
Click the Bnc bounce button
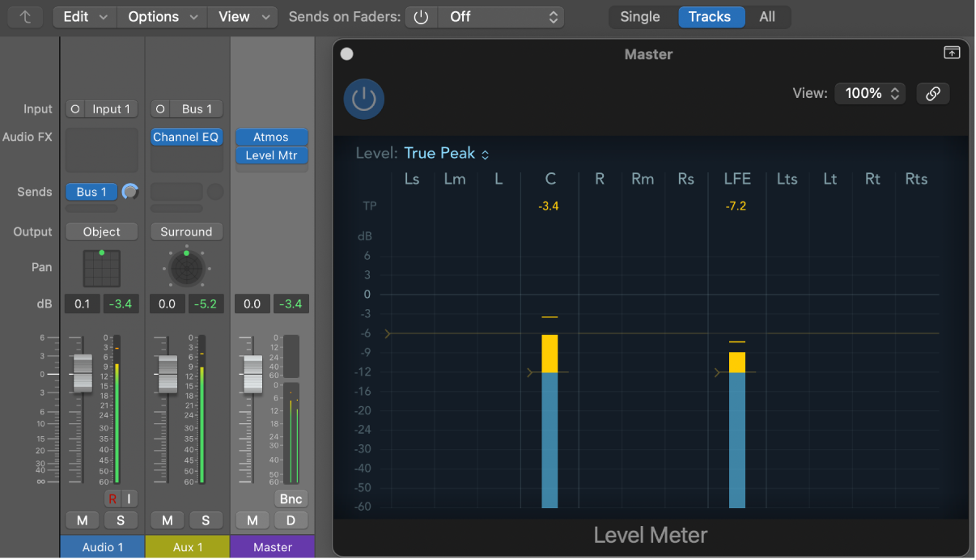pos(291,499)
